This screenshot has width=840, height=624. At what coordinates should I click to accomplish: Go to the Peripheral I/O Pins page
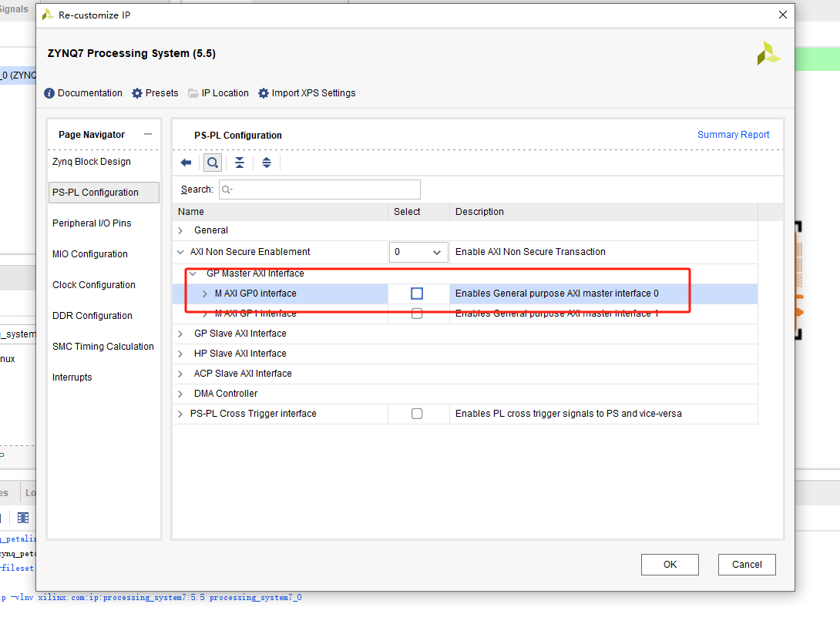(92, 223)
